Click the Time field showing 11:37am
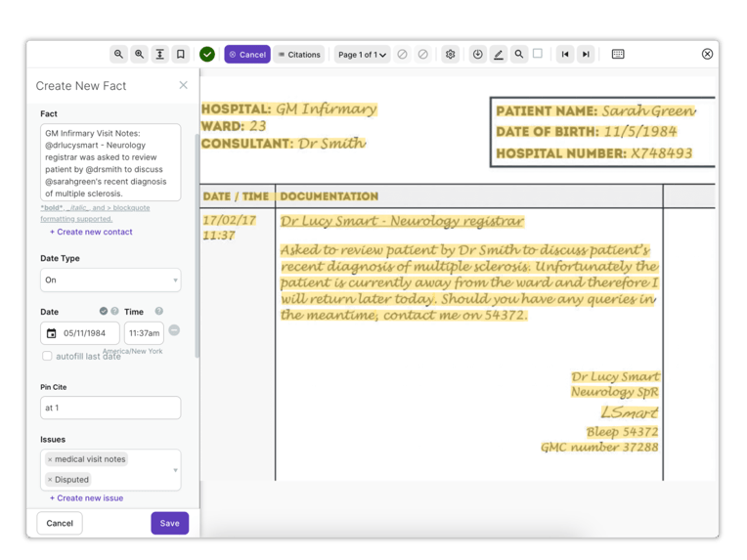This screenshot has height=560, width=747. coord(144,333)
